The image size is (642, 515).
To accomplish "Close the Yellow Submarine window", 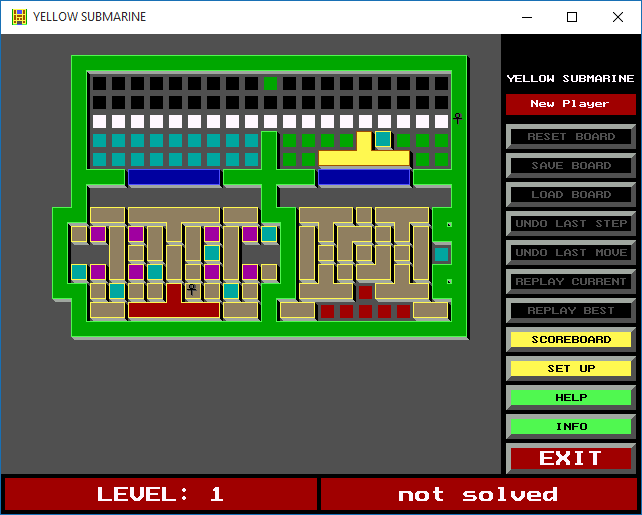I will 618,17.
